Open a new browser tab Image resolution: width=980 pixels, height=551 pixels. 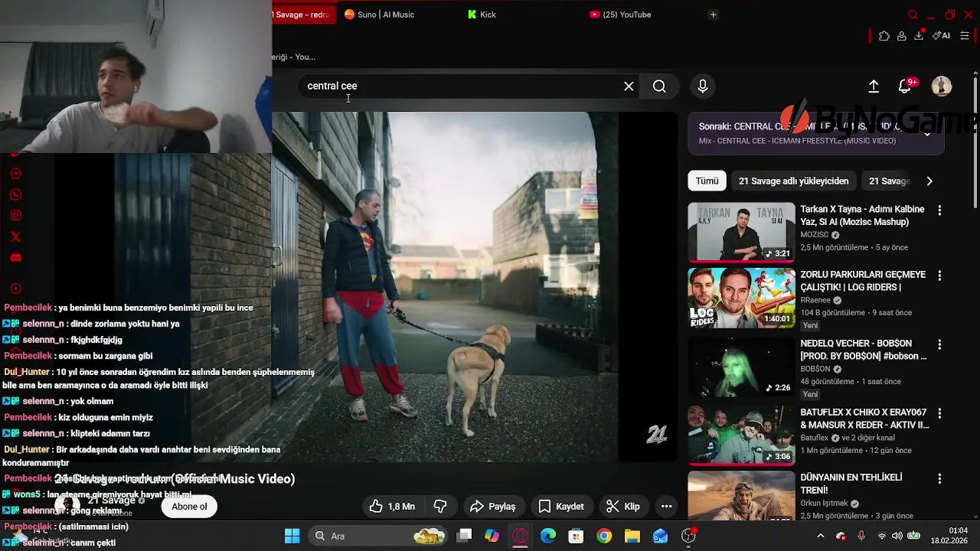(x=713, y=15)
